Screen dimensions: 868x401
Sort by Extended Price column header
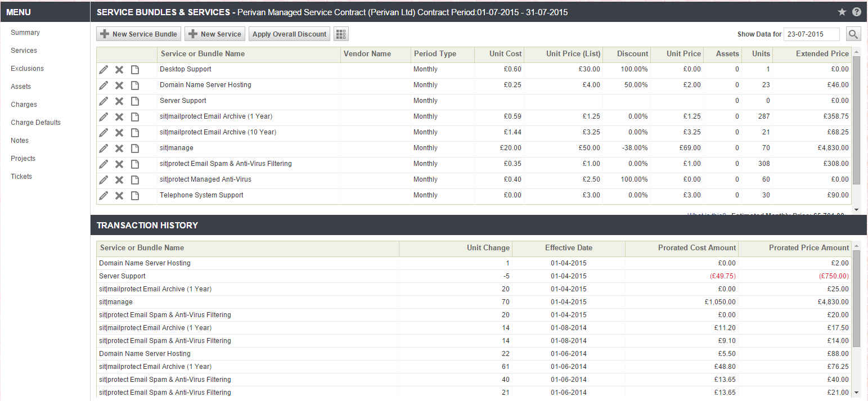pos(812,55)
